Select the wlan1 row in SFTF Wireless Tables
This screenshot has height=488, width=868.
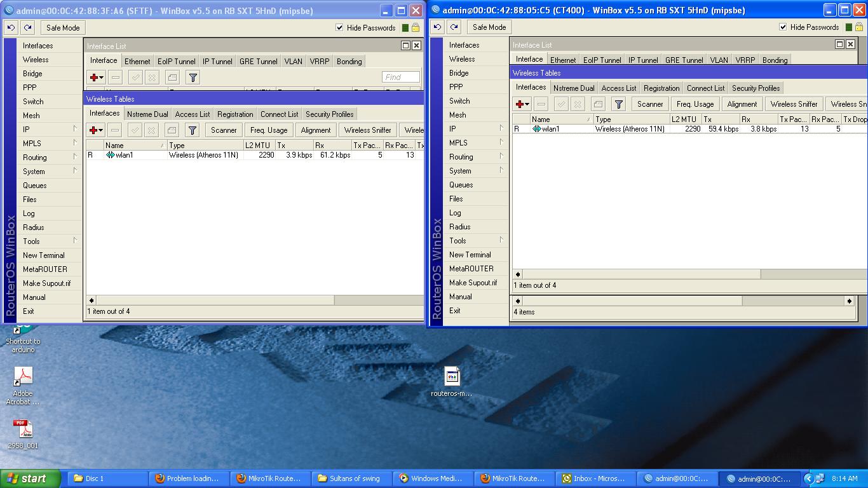pos(255,155)
